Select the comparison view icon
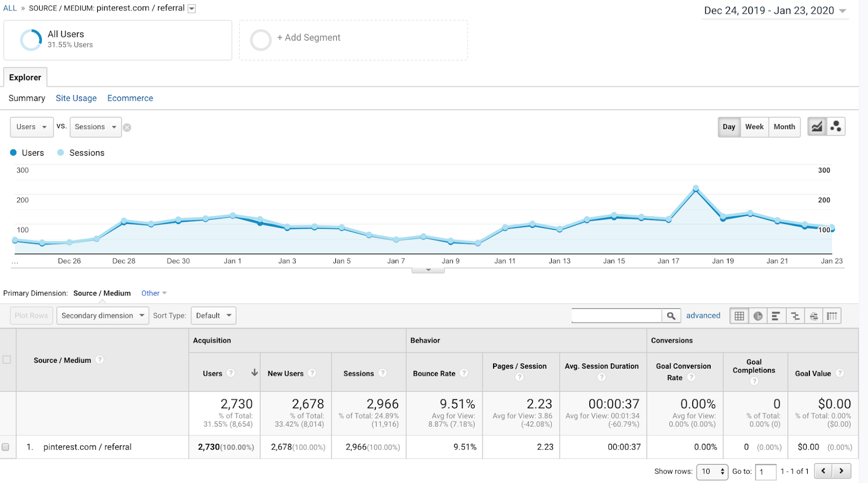 795,316
